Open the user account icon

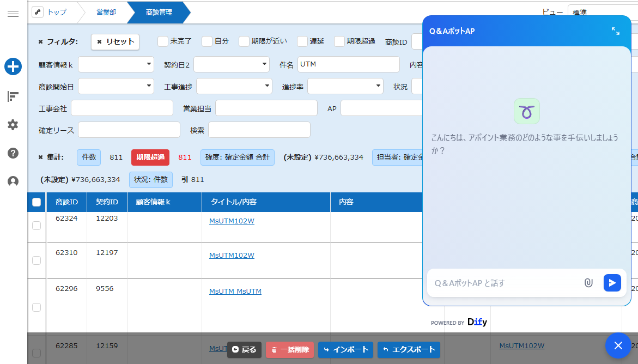point(13,181)
